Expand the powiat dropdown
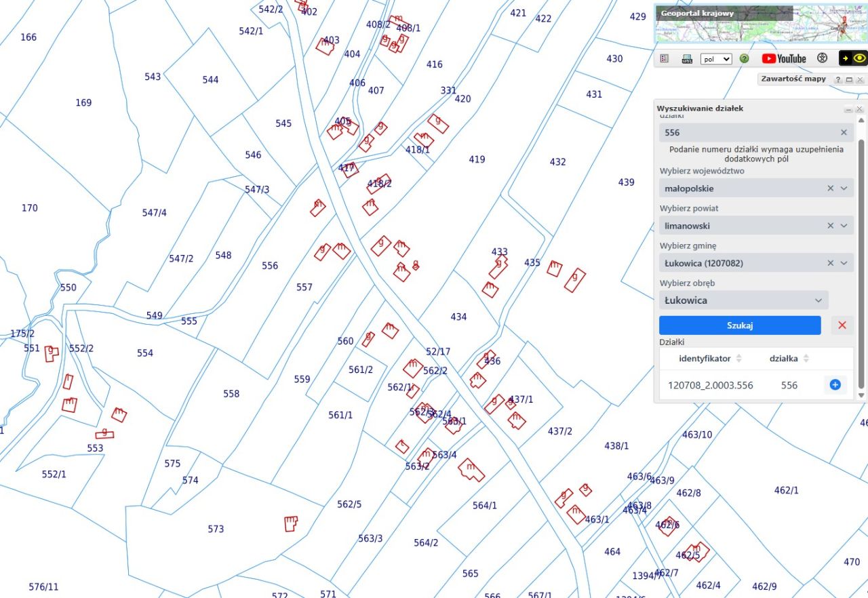The image size is (868, 598). point(844,226)
